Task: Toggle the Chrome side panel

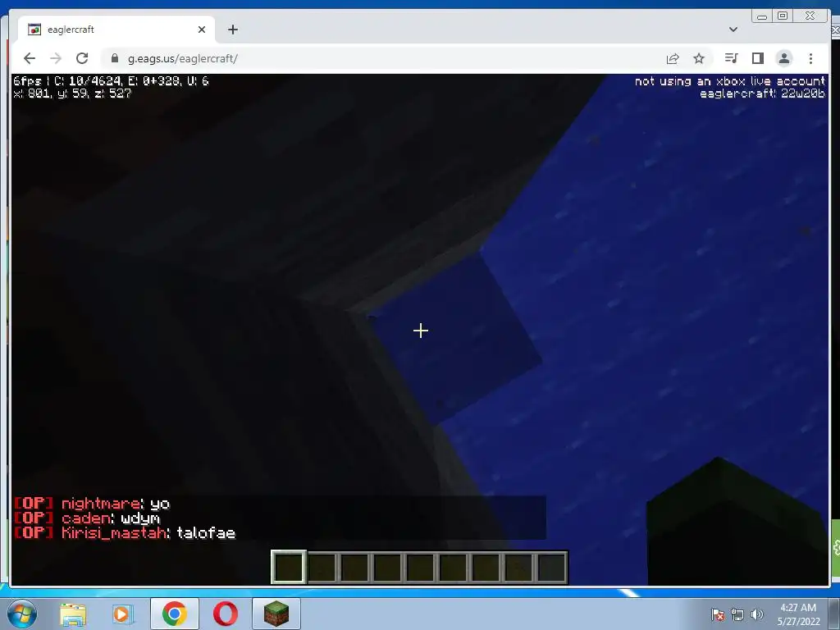Action: click(757, 58)
